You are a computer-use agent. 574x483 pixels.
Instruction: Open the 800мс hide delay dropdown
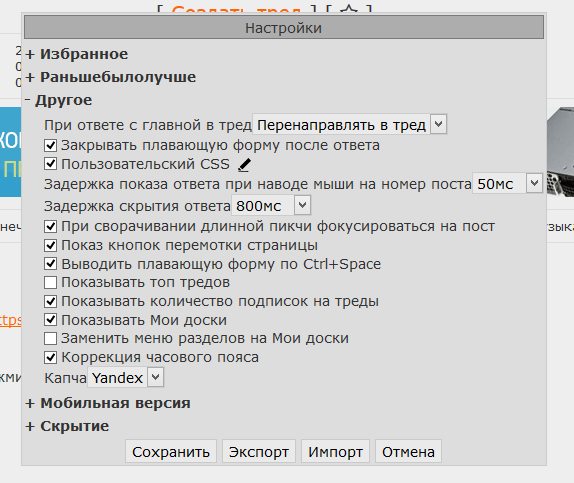click(271, 205)
